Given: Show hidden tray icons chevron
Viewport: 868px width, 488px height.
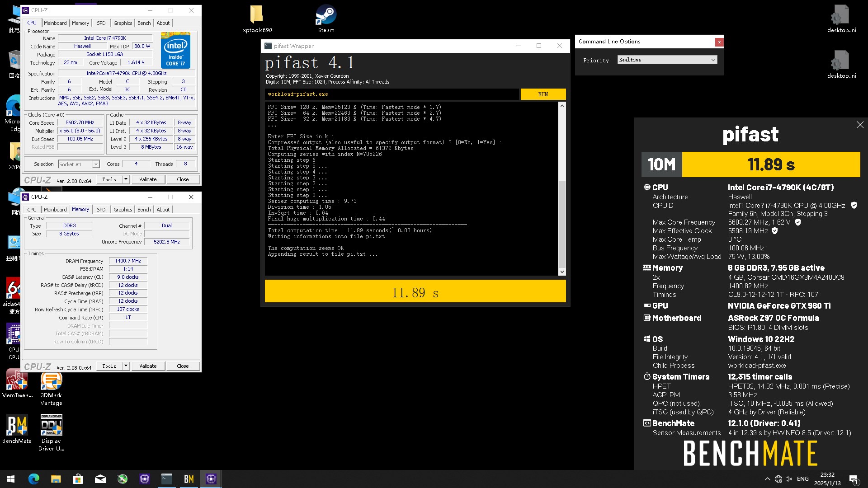Looking at the screenshot, I should pyautogui.click(x=767, y=479).
